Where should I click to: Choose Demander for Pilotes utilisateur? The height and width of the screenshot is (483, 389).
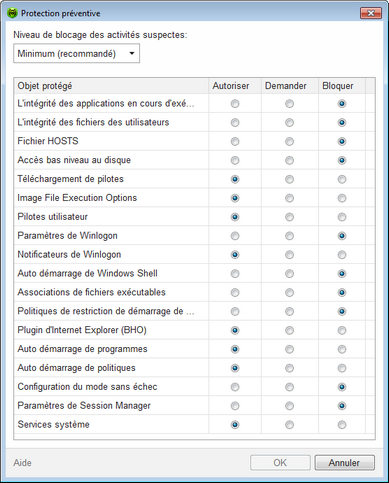(289, 217)
